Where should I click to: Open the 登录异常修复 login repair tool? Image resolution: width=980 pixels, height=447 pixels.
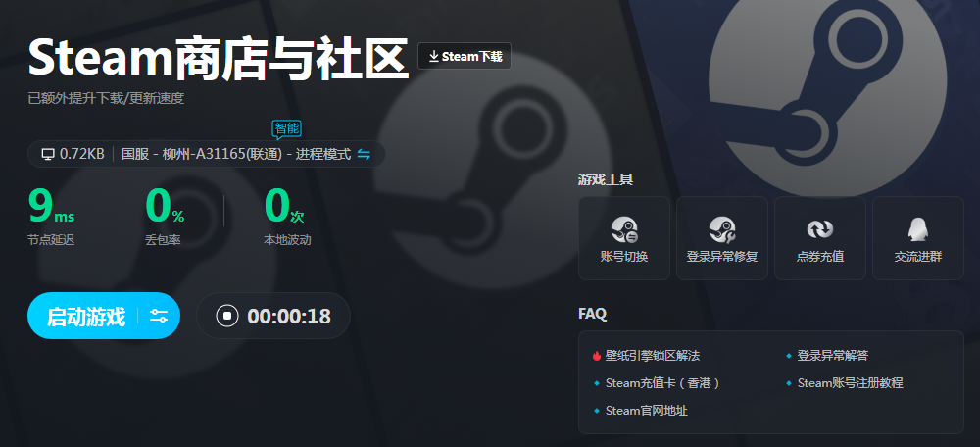click(722, 238)
